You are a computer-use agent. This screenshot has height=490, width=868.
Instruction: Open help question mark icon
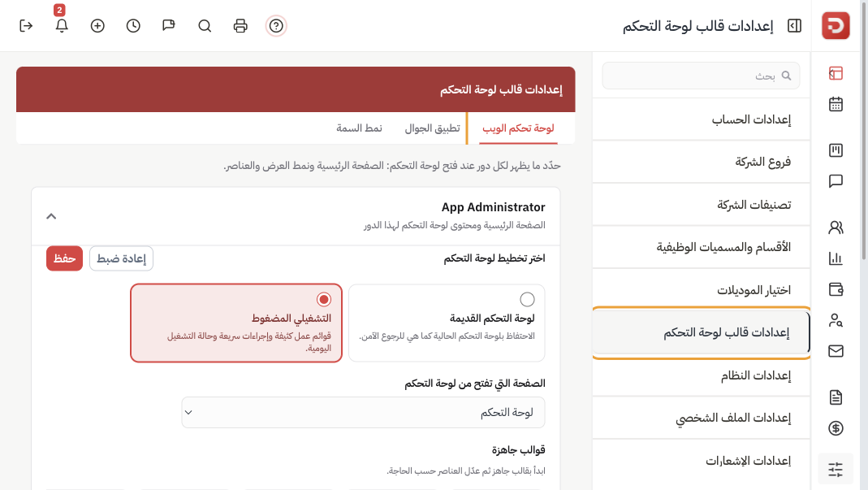tap(276, 25)
